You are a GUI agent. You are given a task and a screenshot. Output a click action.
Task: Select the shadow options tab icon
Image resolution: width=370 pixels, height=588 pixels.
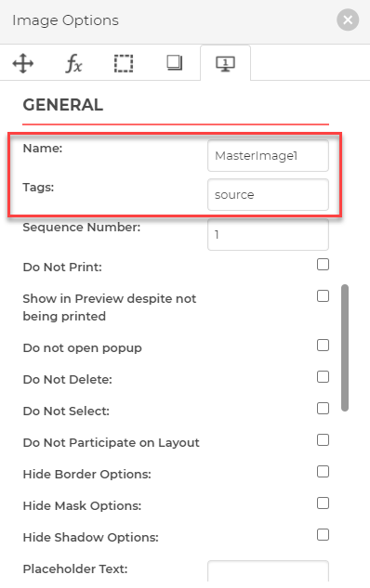tap(175, 63)
